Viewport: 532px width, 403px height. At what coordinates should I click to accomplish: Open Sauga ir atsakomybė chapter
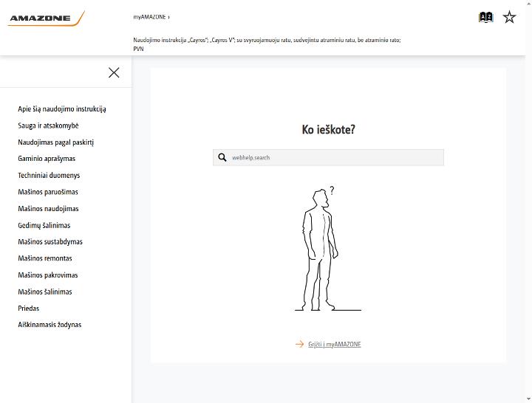pyautogui.click(x=48, y=125)
